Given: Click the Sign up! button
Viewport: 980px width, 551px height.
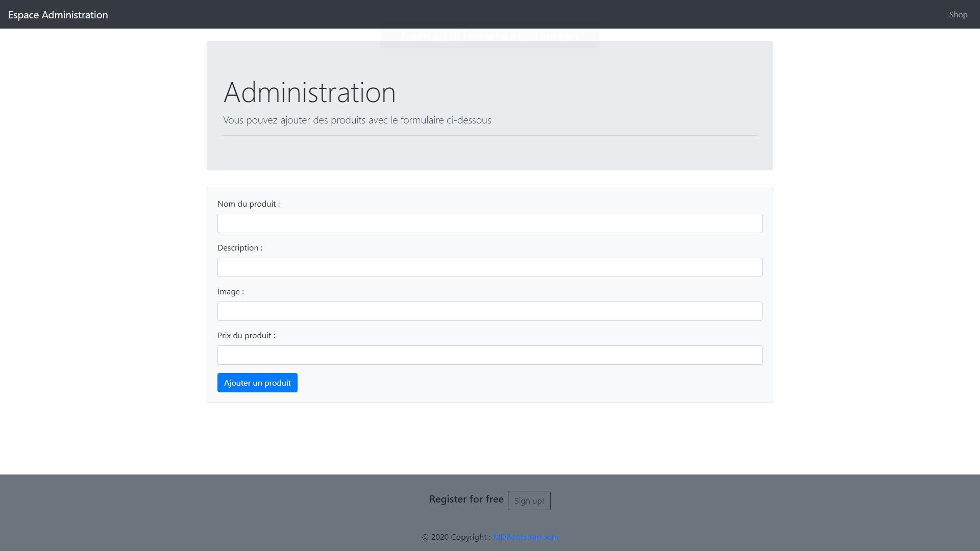Looking at the screenshot, I should click(x=529, y=500).
